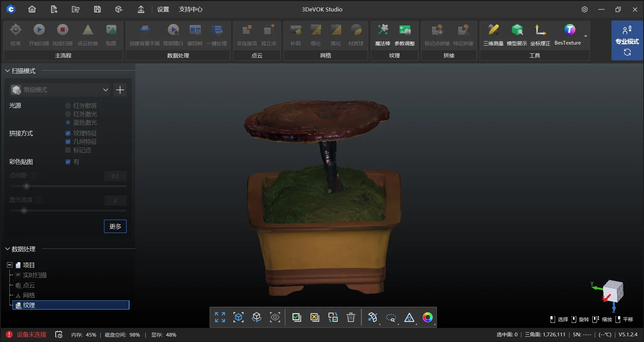Open project folder icon
The image size is (644, 342).
point(75,9)
